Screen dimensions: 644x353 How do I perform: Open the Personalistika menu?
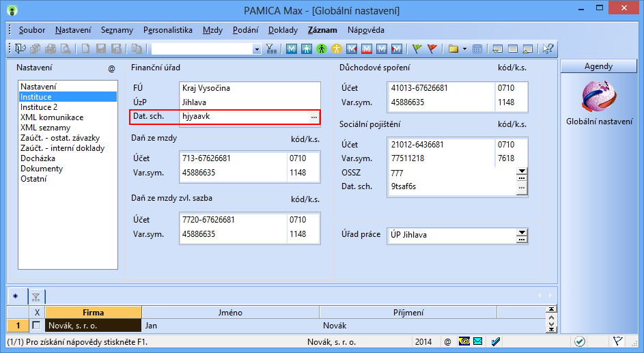pos(167,30)
